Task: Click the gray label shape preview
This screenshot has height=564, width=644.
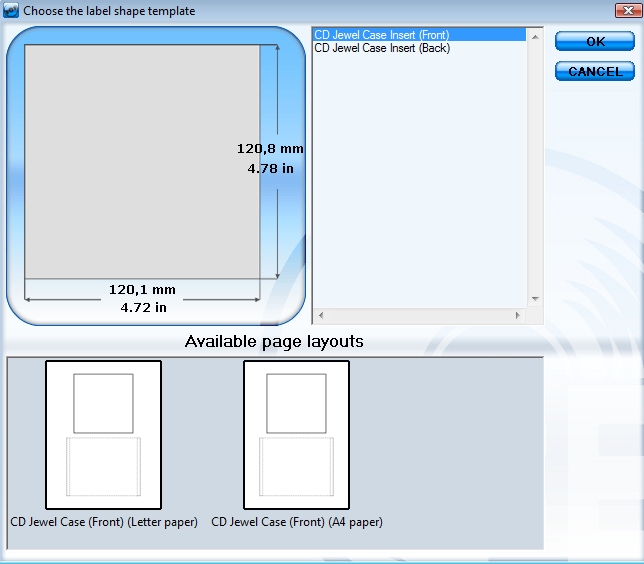Action: (x=142, y=161)
